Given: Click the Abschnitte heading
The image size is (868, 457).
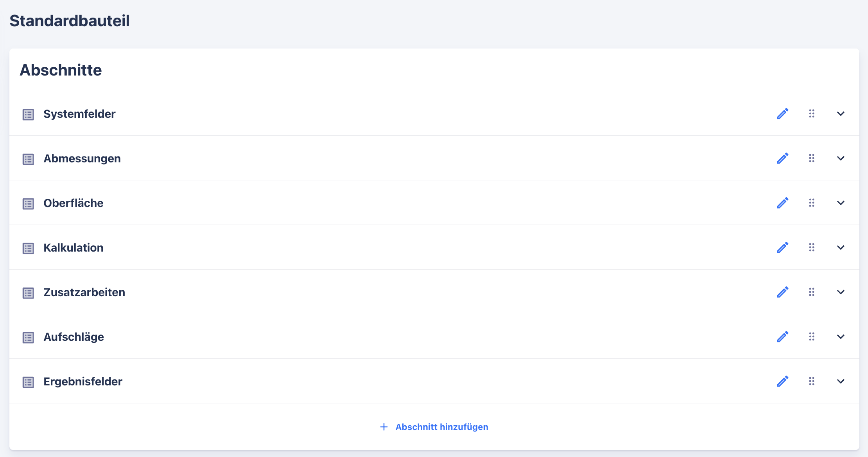Looking at the screenshot, I should [x=61, y=70].
